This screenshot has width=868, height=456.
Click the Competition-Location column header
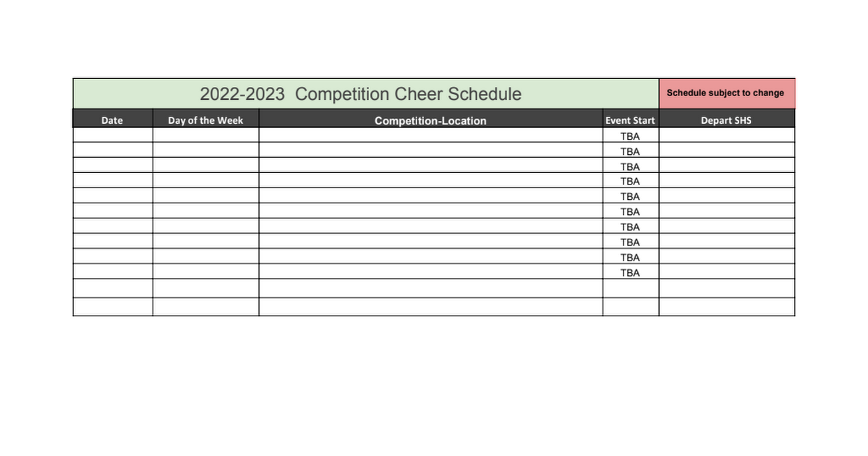tap(430, 119)
